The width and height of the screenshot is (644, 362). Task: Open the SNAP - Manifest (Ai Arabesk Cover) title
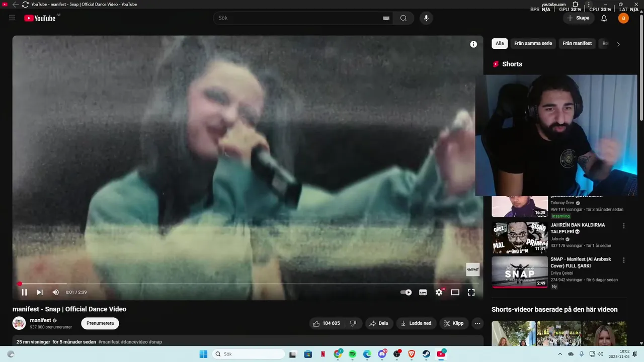point(581,262)
